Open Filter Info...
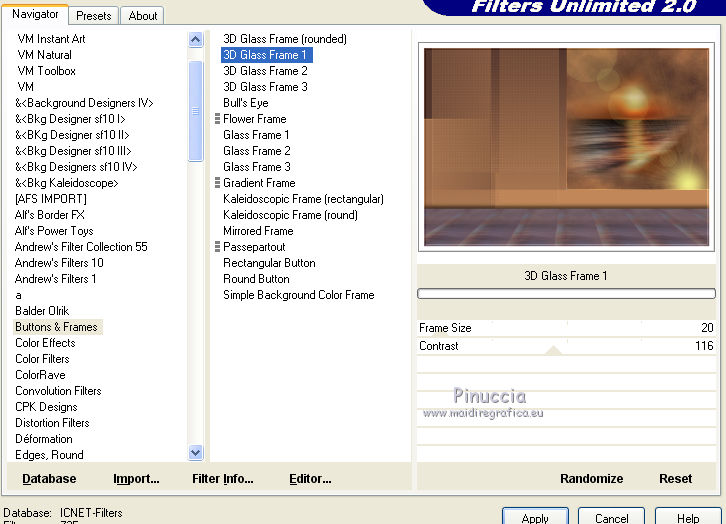 [223, 479]
